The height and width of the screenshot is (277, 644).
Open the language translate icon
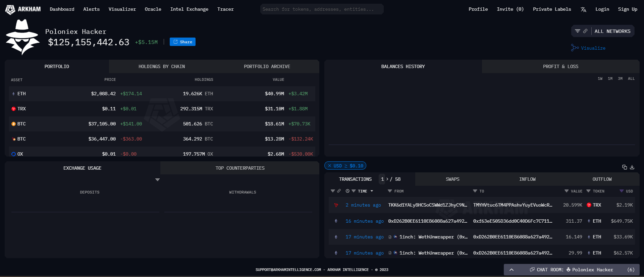[583, 9]
